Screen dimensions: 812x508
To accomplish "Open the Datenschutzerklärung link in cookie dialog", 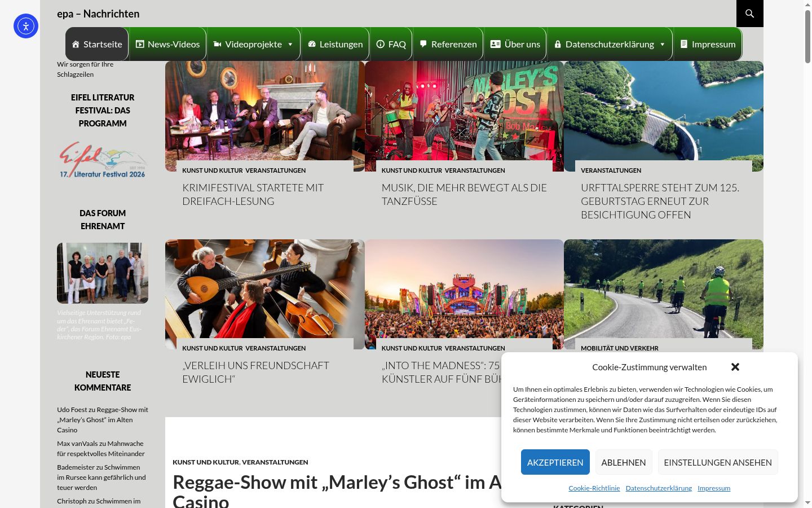I will (x=659, y=488).
